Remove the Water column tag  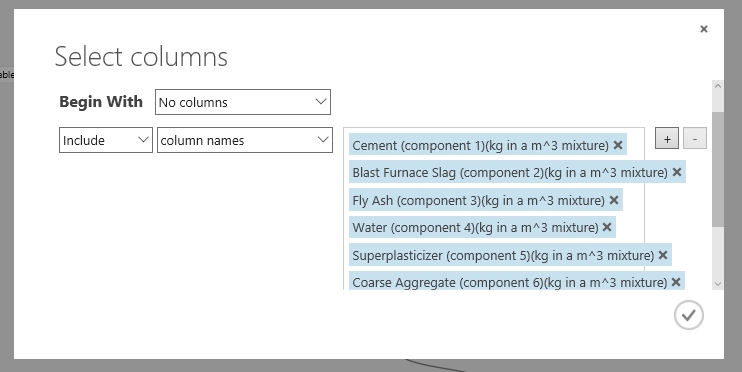click(607, 227)
